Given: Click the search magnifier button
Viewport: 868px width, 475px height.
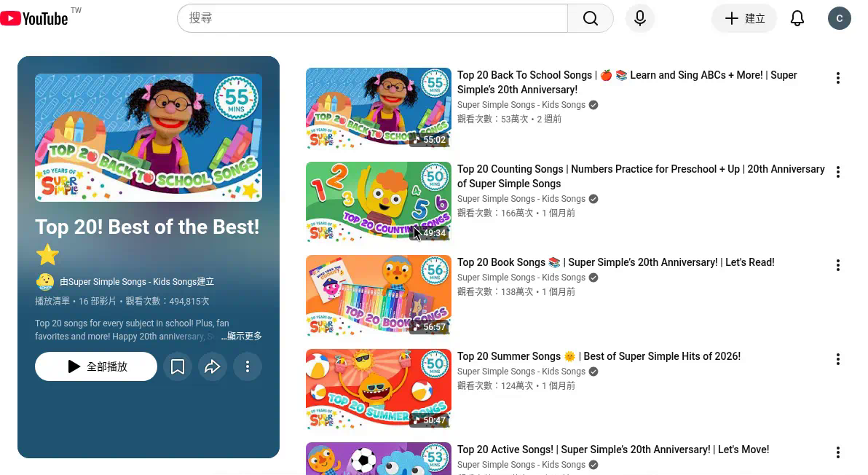Looking at the screenshot, I should (590, 18).
